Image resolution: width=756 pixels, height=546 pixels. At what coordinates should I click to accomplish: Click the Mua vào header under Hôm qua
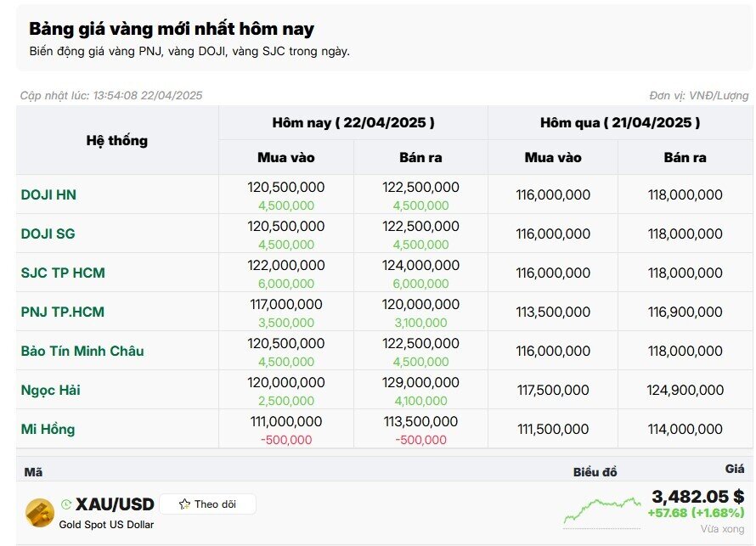tap(553, 157)
